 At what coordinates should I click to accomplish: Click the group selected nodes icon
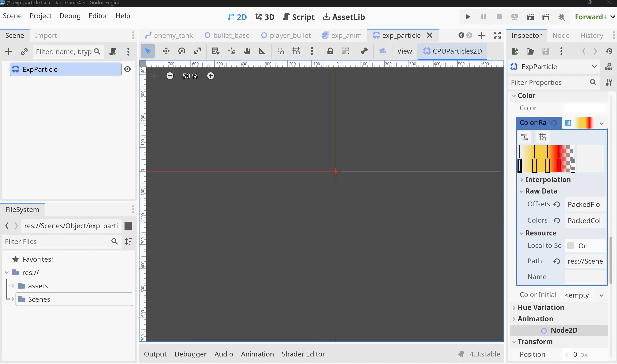[x=346, y=51]
